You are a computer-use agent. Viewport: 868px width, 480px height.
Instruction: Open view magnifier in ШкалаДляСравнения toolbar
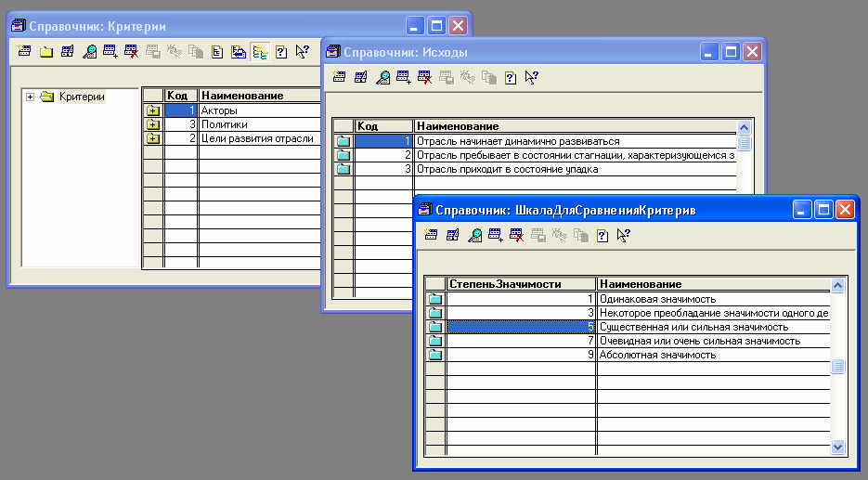[474, 235]
